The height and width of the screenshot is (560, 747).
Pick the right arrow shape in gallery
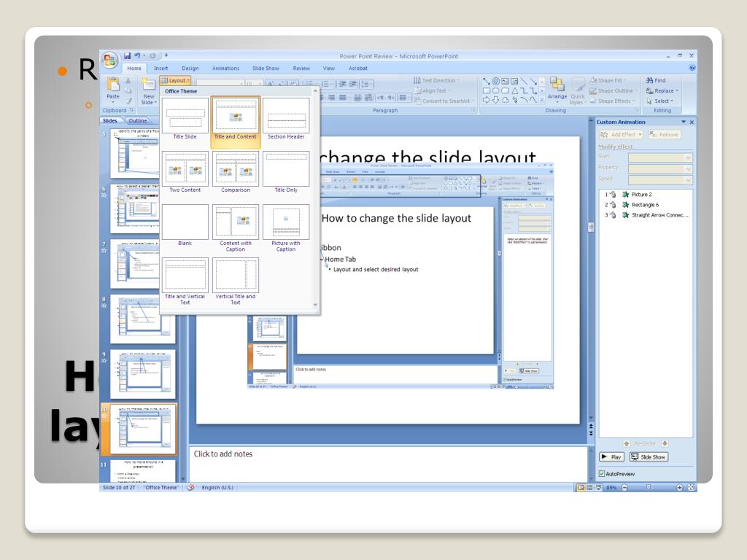click(x=487, y=100)
